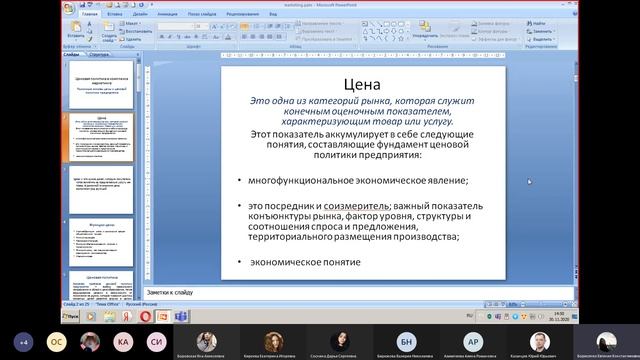
Task: Open the Replace (Заменить) dropdown
Action: click(540, 31)
